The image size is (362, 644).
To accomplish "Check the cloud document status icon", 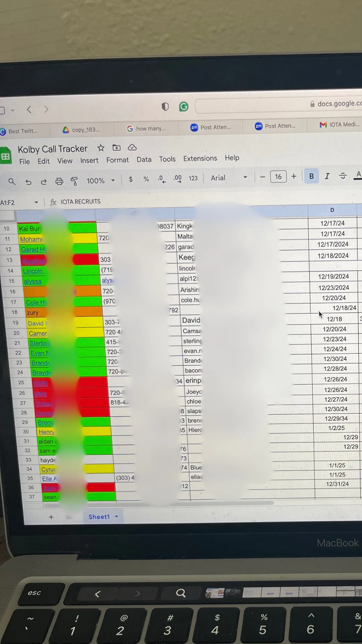I will (132, 147).
